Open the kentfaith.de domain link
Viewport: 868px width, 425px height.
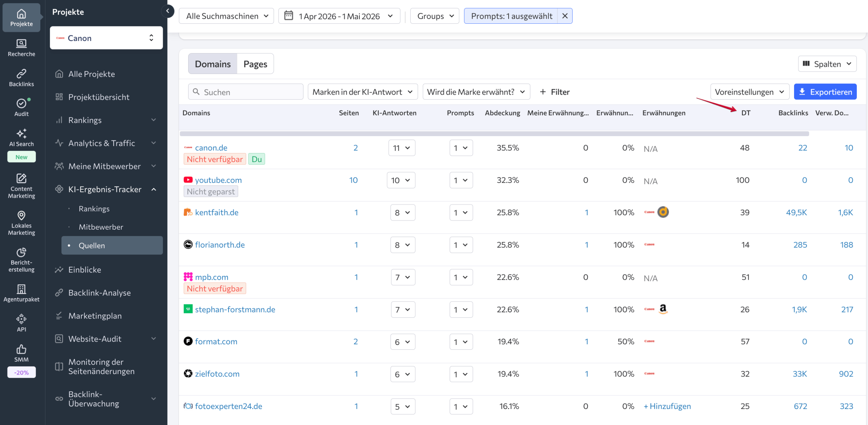pyautogui.click(x=217, y=212)
